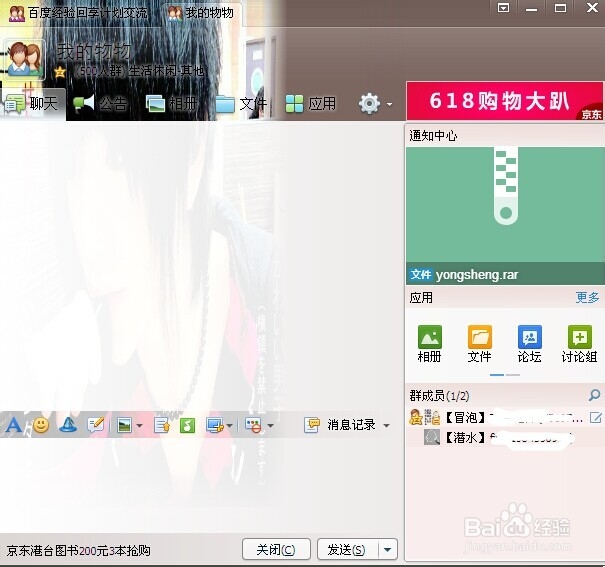
Task: Select the second apps page indicator
Action: click(513, 375)
